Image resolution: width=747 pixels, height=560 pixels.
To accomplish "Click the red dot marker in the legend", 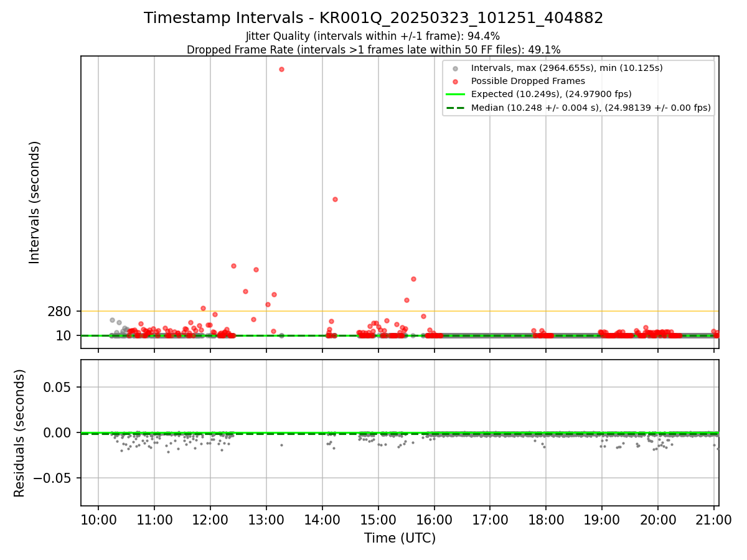I will (x=456, y=81).
